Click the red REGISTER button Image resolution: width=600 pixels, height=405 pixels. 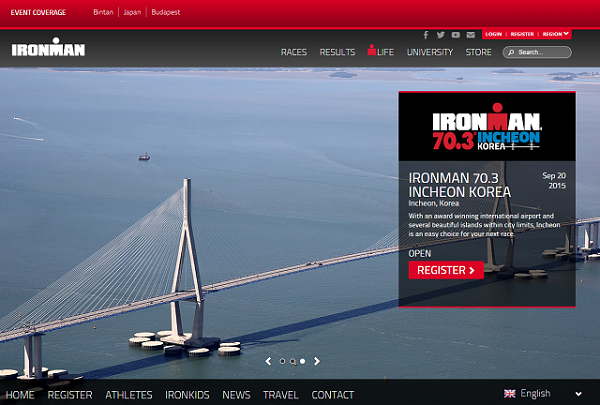(x=446, y=270)
